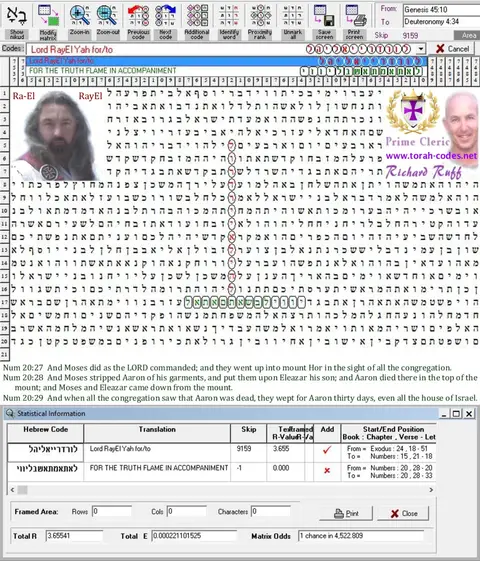Click the www.torah-codes.net link
Image resolution: width=480 pixels, height=561 pixels.
(x=431, y=156)
